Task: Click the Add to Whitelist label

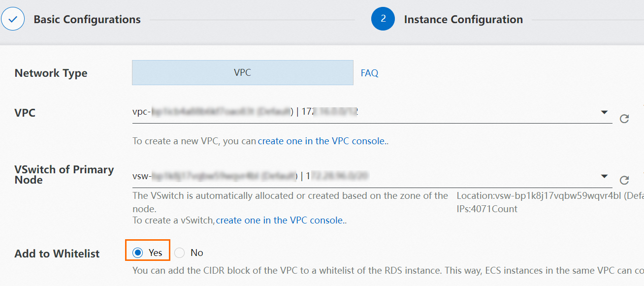Action: click(x=57, y=254)
